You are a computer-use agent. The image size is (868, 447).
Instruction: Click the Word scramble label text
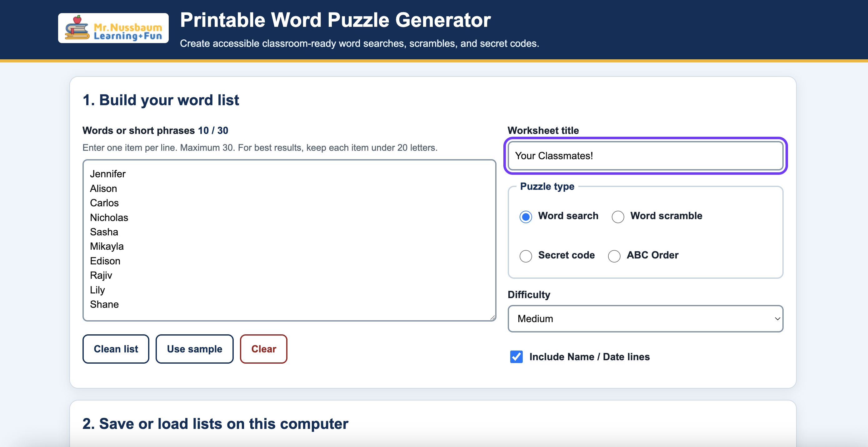click(x=666, y=216)
